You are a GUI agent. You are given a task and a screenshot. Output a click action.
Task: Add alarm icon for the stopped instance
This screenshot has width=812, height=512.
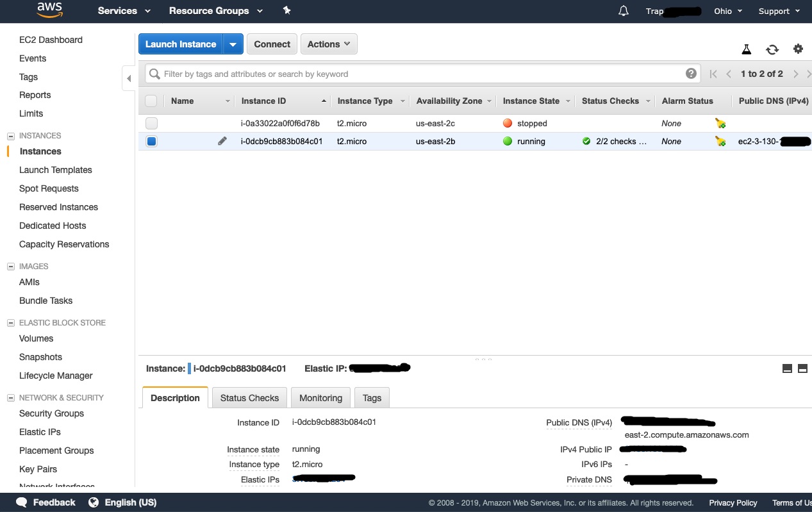point(720,123)
